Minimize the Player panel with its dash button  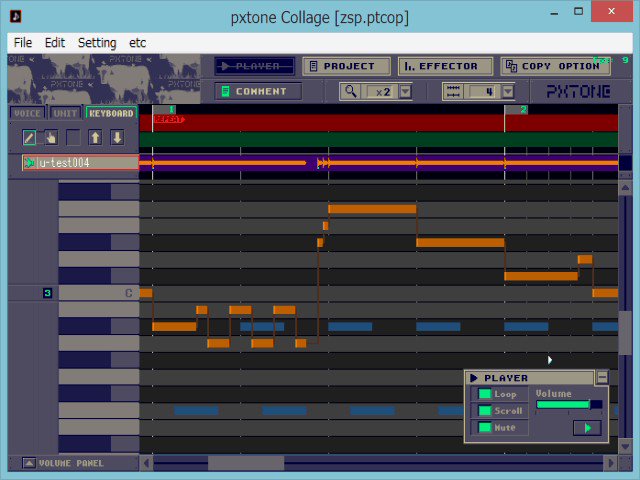tap(602, 377)
